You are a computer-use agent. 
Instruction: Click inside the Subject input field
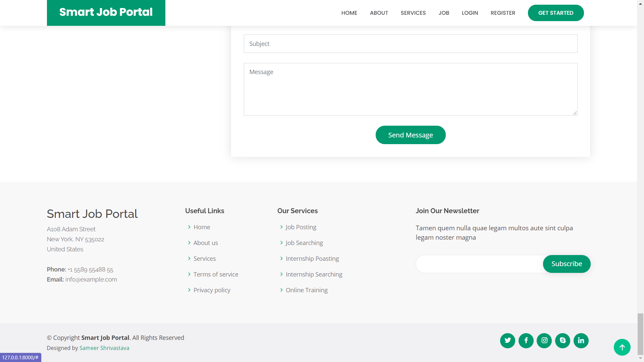click(x=410, y=44)
